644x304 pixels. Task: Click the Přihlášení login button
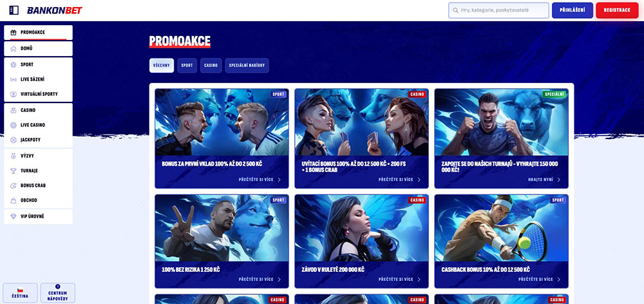point(572,10)
